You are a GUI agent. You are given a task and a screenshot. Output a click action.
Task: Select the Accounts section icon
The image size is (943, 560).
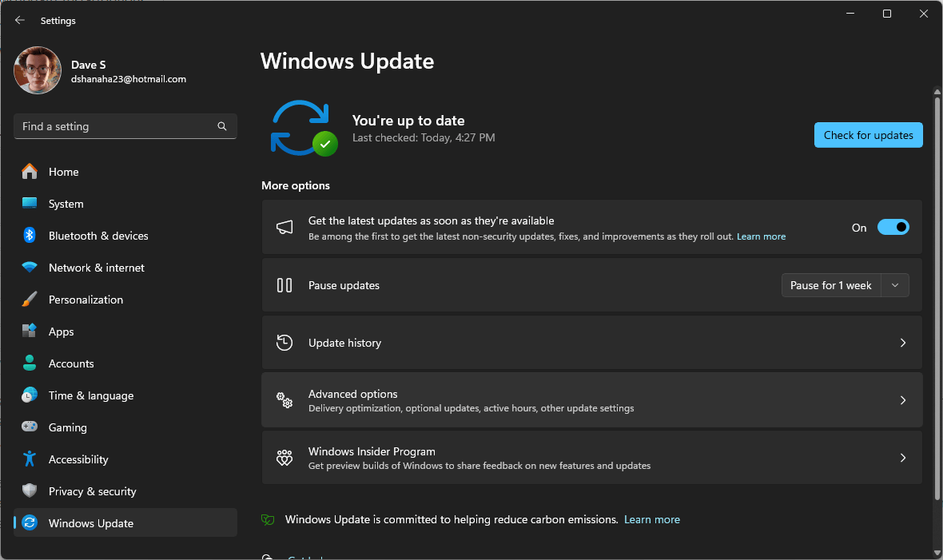30,363
